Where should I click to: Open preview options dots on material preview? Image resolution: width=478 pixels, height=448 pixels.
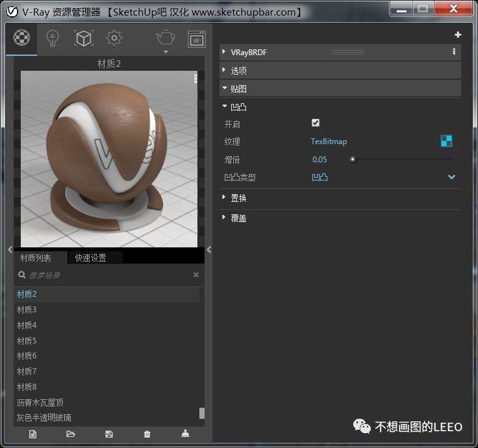click(x=195, y=79)
